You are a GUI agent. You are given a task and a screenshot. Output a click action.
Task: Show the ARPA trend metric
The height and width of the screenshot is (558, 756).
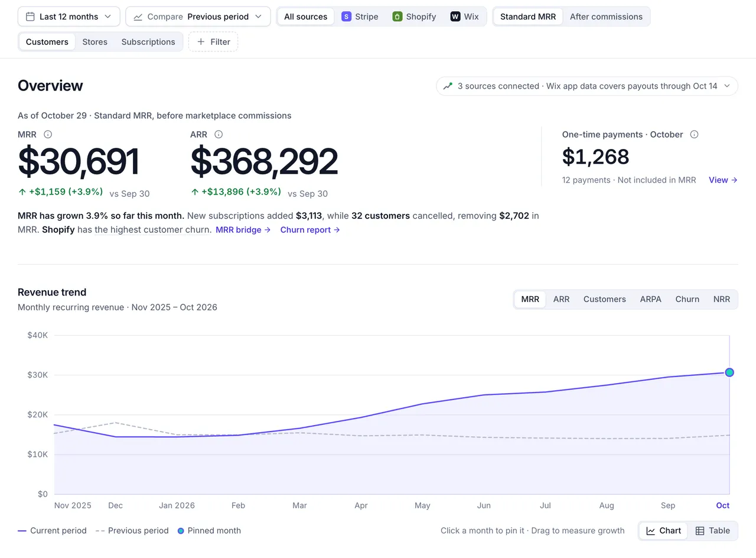651,299
